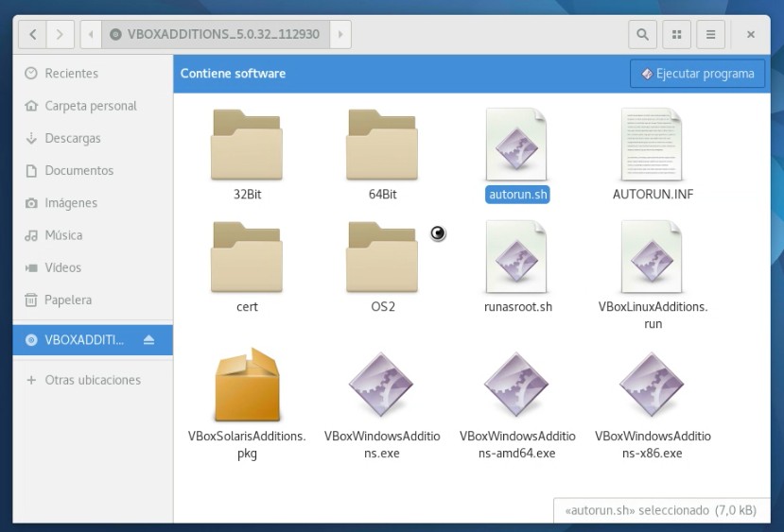Open Recientes in the sidebar
The height and width of the screenshot is (532, 784).
[x=71, y=74]
